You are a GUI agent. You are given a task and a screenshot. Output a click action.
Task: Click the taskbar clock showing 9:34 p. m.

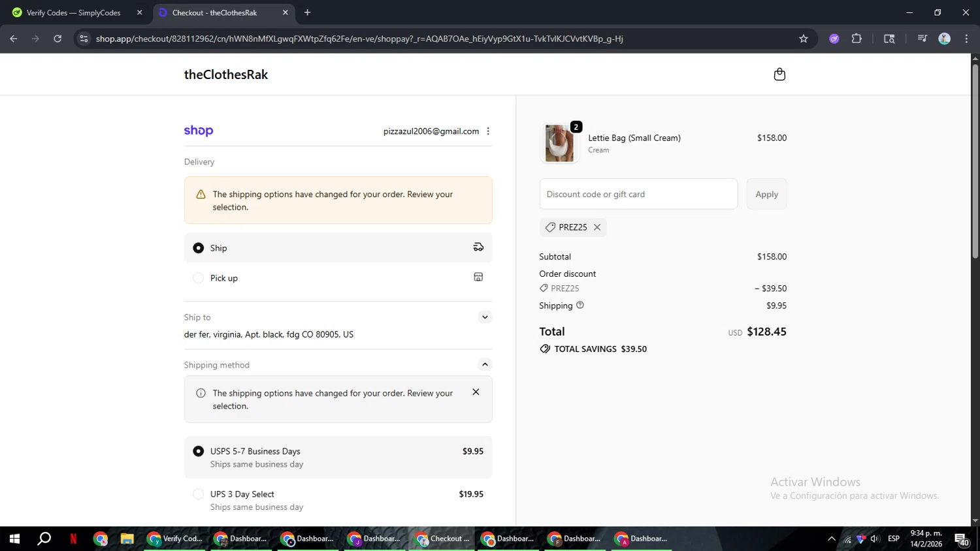coord(926,539)
